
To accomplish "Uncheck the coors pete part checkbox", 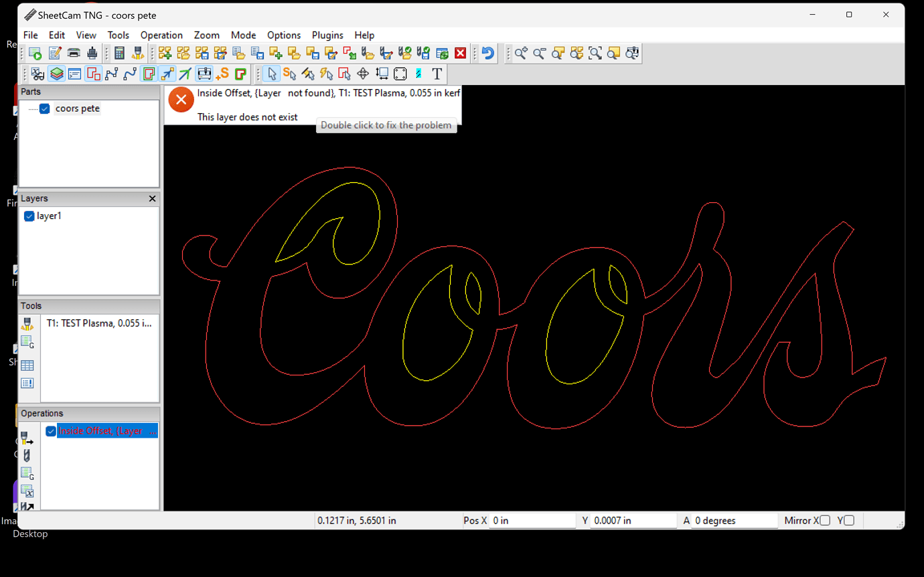I will click(45, 109).
